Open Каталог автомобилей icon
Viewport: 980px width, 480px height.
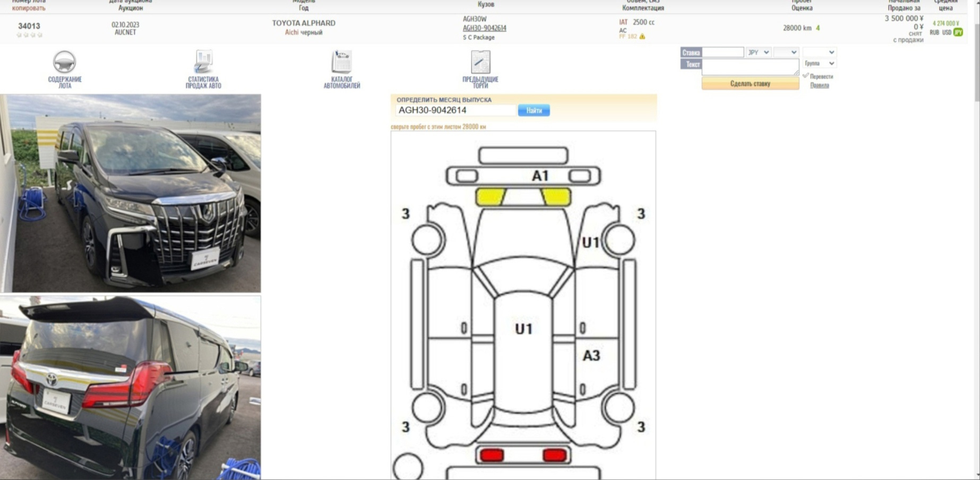coord(341,62)
